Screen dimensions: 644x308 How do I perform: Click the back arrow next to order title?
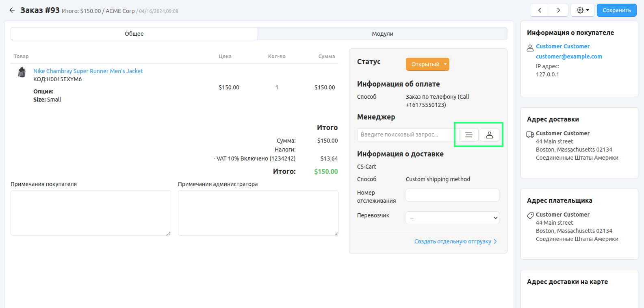[12, 10]
